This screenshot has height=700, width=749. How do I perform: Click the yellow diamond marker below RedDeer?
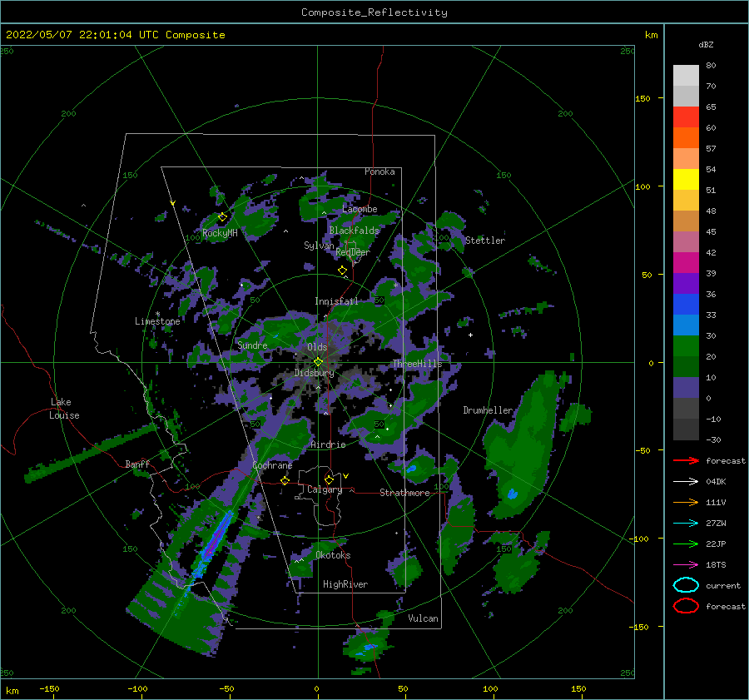(x=343, y=271)
